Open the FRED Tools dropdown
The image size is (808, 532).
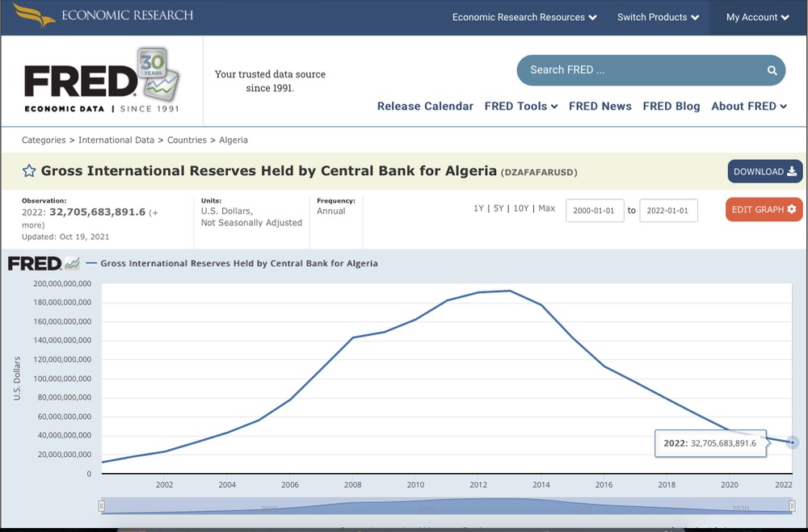(520, 106)
